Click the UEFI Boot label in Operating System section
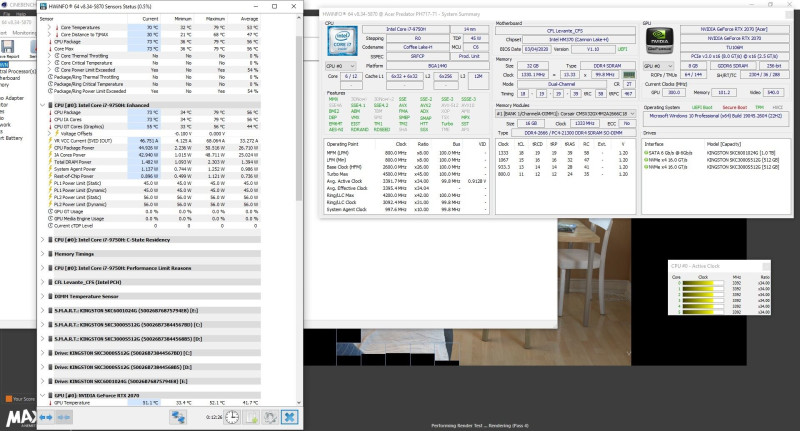800x431 pixels. [702, 108]
